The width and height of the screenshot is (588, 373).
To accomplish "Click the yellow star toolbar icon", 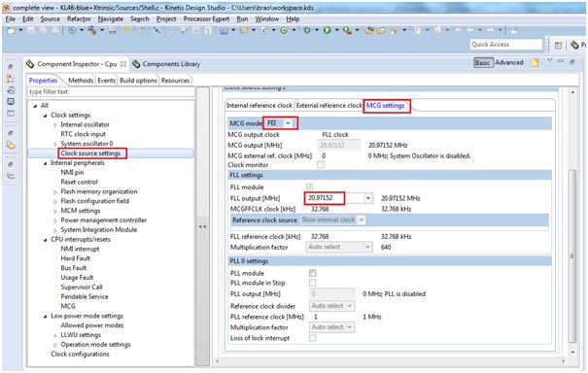I will click(126, 30).
